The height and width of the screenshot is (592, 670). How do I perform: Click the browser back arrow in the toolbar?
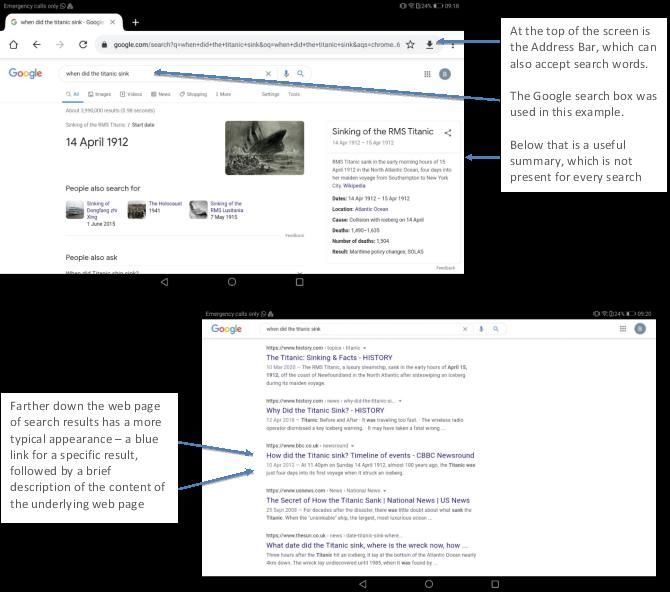37,44
